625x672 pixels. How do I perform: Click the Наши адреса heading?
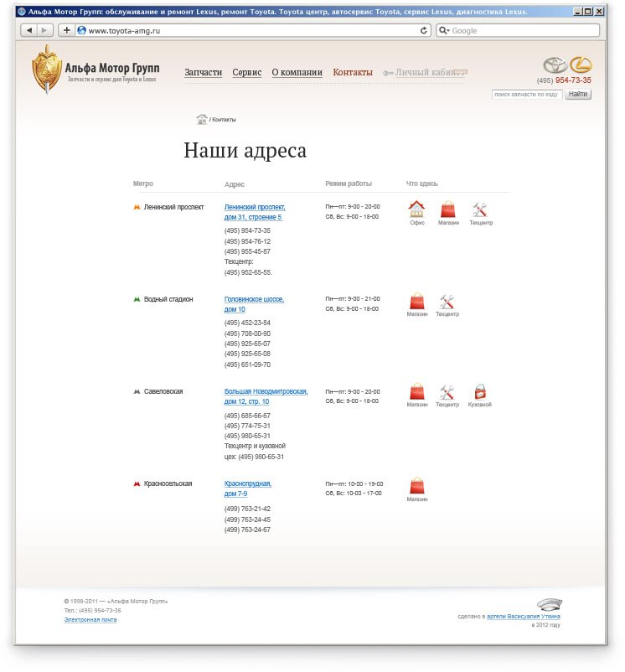tap(245, 151)
